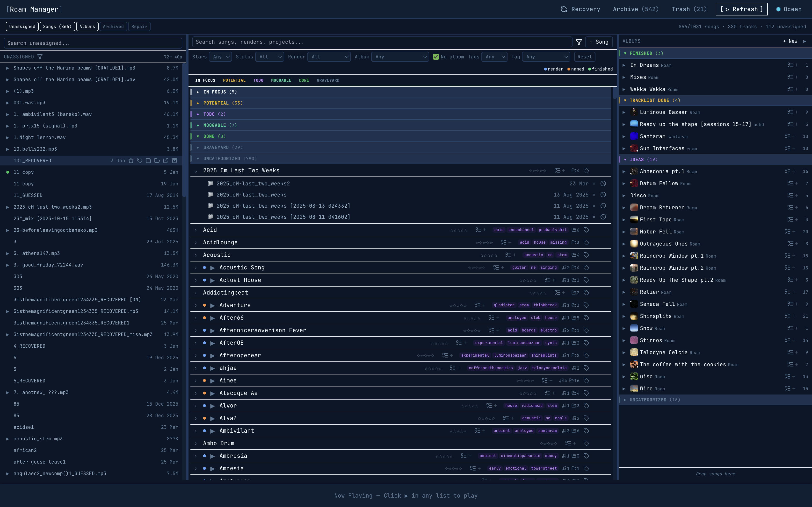
Task: Expand the Luminous Bazaar album
Action: coord(624,112)
